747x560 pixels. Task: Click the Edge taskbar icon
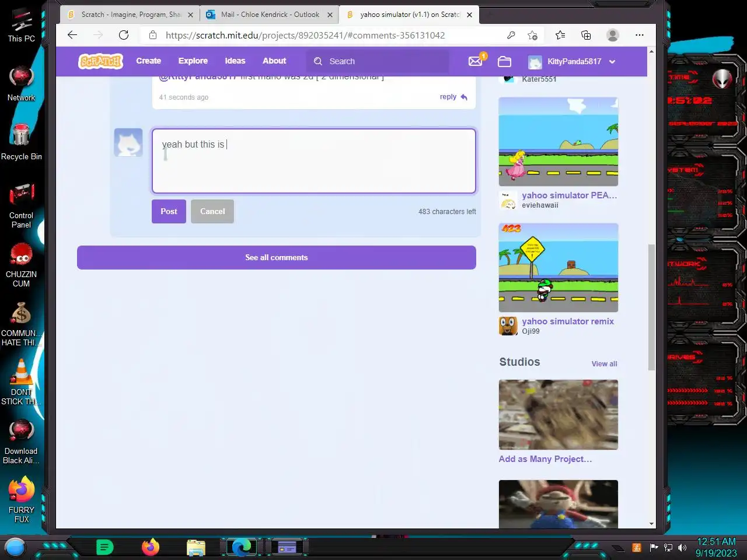click(x=240, y=547)
